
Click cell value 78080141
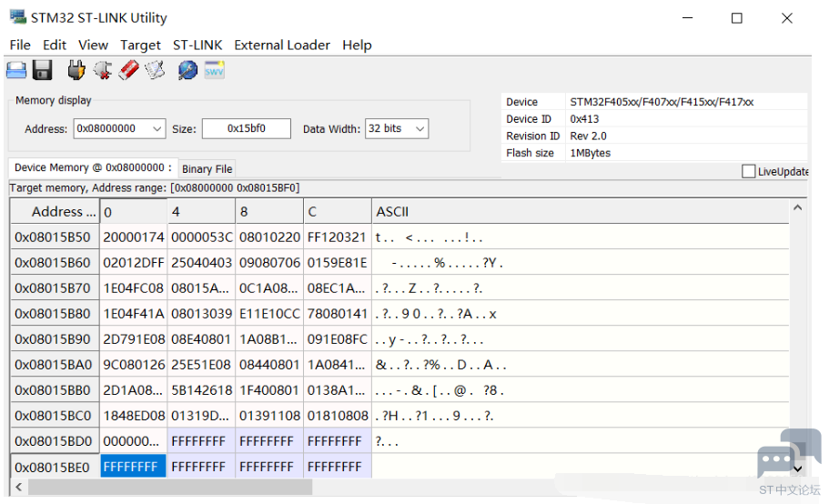pos(338,314)
